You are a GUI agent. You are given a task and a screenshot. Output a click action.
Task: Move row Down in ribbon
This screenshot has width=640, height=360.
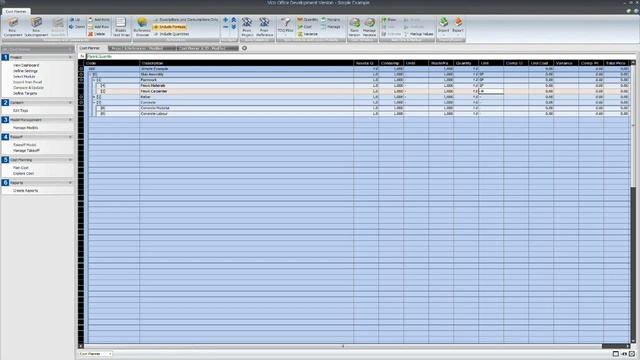click(77, 27)
